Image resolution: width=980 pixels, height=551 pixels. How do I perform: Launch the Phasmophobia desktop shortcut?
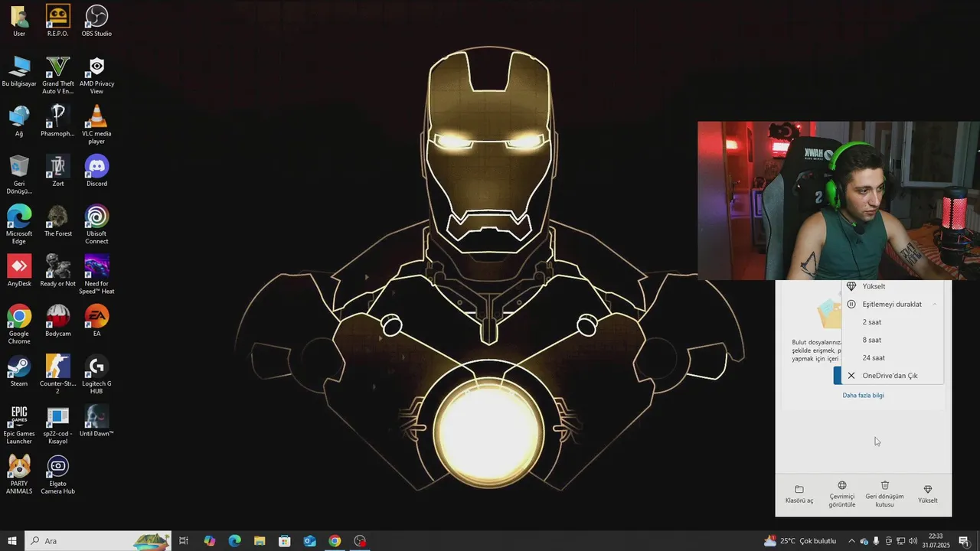57,121
